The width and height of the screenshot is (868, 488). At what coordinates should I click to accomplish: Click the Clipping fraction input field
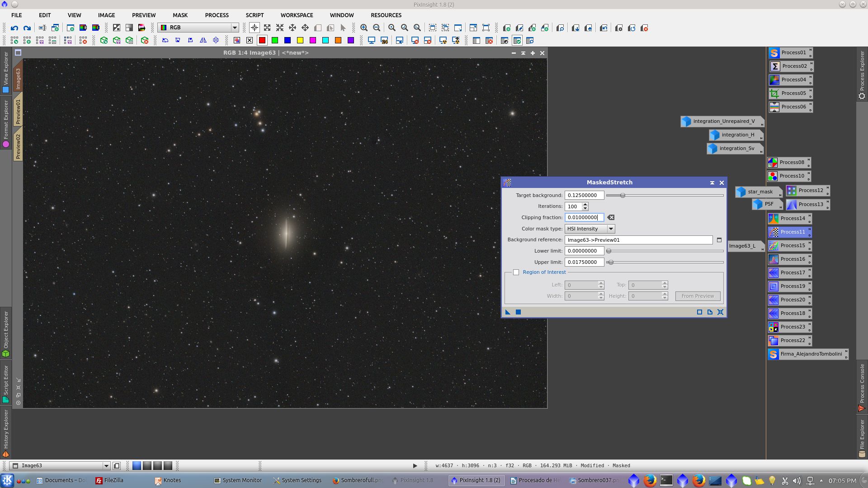pos(584,217)
